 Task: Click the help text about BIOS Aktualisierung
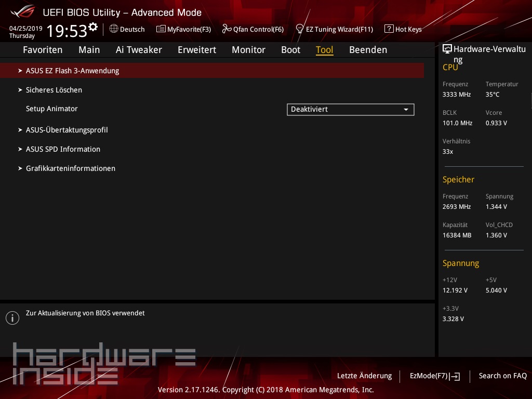click(x=85, y=313)
